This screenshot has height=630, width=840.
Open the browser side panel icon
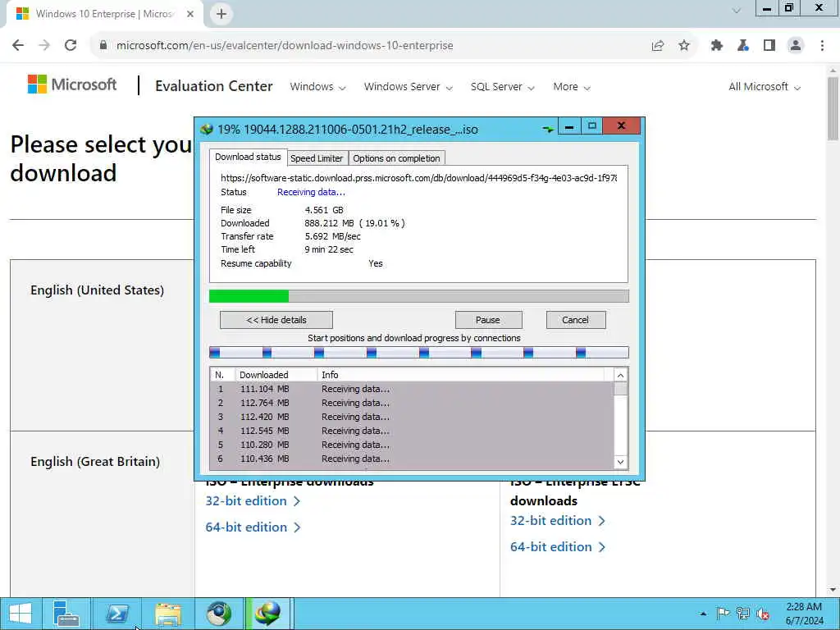click(x=769, y=46)
